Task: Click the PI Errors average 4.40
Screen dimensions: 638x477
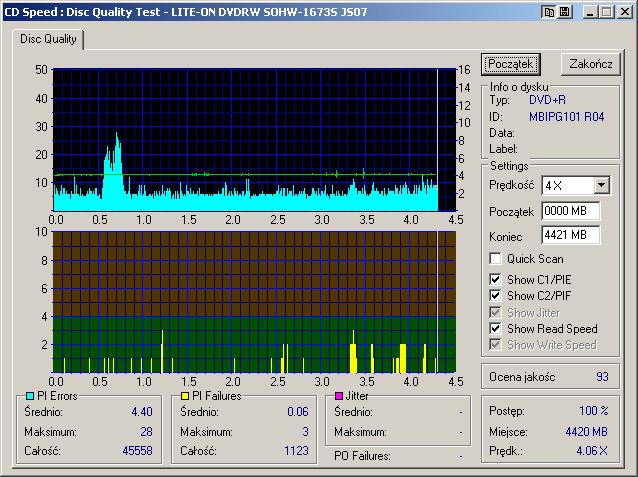Action: [x=142, y=412]
